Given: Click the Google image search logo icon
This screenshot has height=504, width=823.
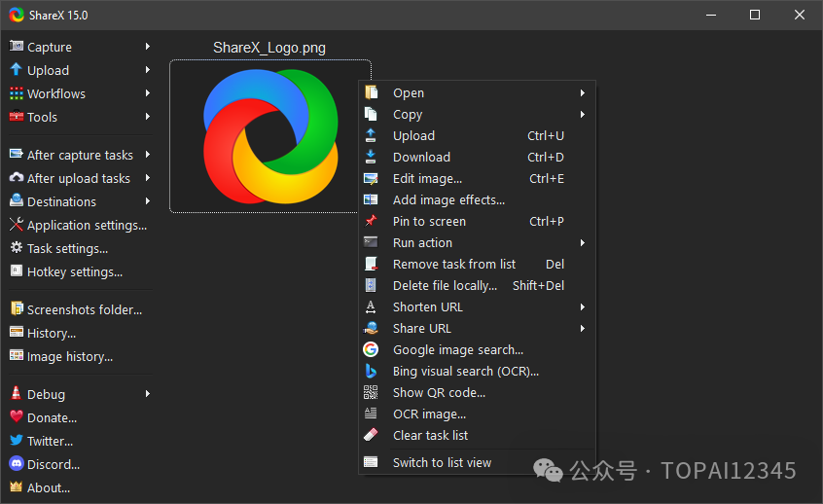Looking at the screenshot, I should click(371, 350).
